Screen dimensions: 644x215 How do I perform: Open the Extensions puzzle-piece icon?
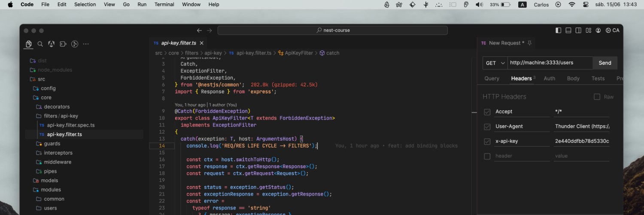tap(63, 44)
